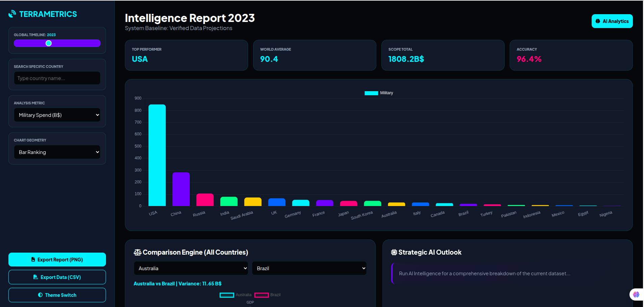Image resolution: width=644 pixels, height=307 pixels.
Task: Click the scales icon beside Comparison Engine
Action: tap(137, 252)
